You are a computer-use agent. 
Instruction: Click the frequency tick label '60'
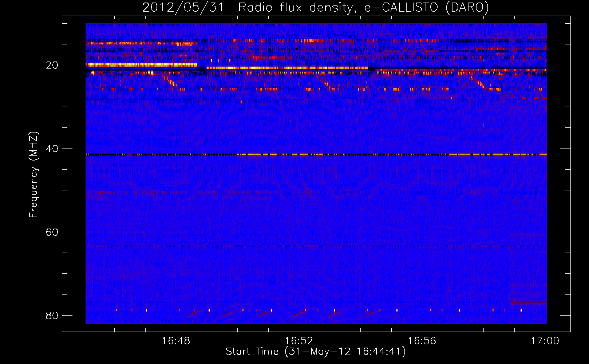(52, 232)
